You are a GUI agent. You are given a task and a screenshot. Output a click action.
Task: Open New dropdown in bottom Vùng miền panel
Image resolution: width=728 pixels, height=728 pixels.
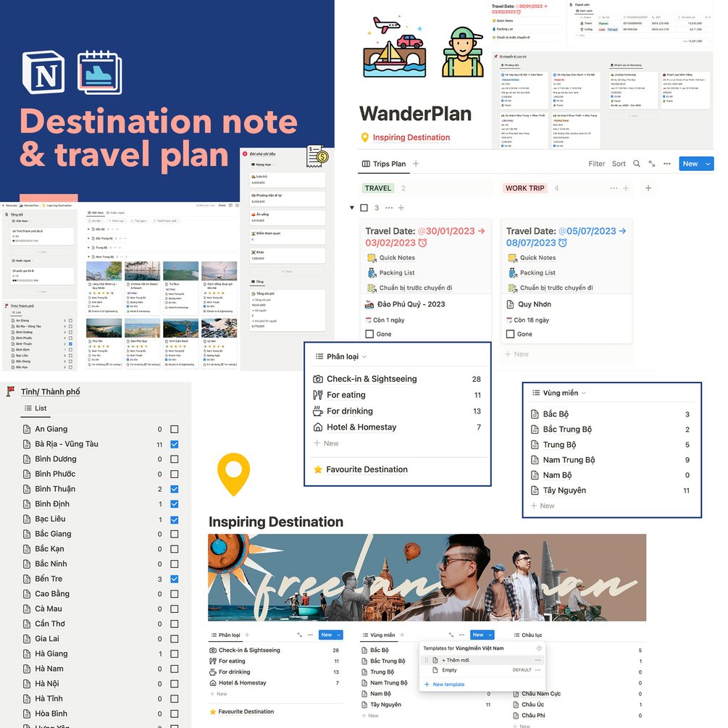[x=490, y=635]
